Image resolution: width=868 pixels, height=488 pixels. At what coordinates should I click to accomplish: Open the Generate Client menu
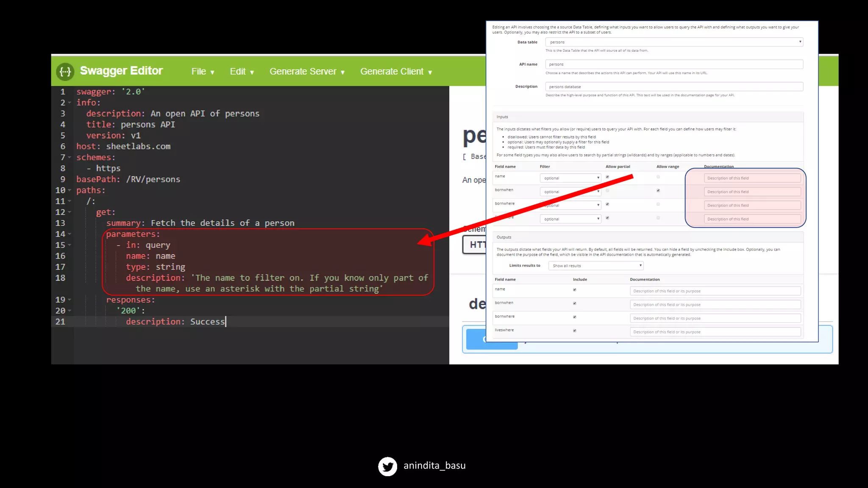coord(396,72)
